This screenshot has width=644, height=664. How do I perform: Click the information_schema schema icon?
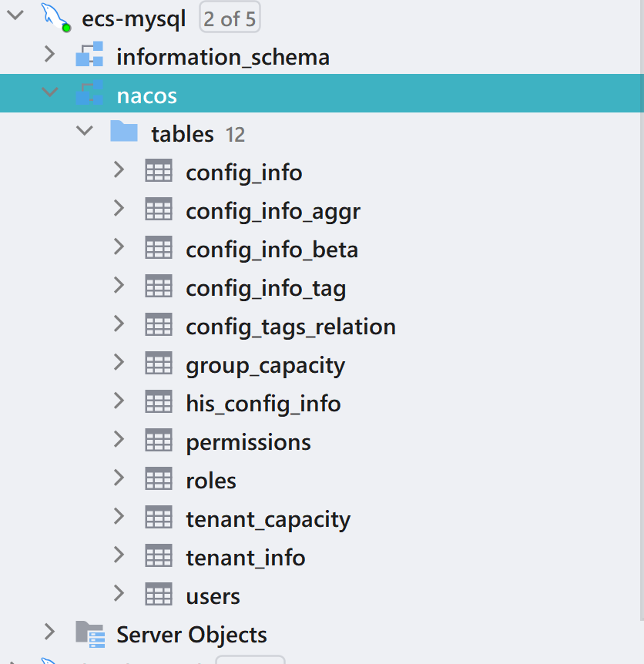(89, 56)
